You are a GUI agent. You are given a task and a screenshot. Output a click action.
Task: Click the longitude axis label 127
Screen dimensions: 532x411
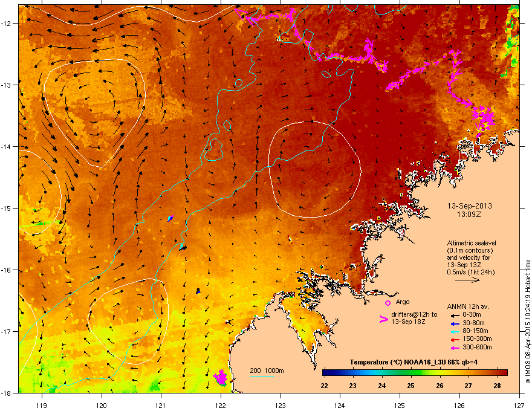tap(519, 405)
